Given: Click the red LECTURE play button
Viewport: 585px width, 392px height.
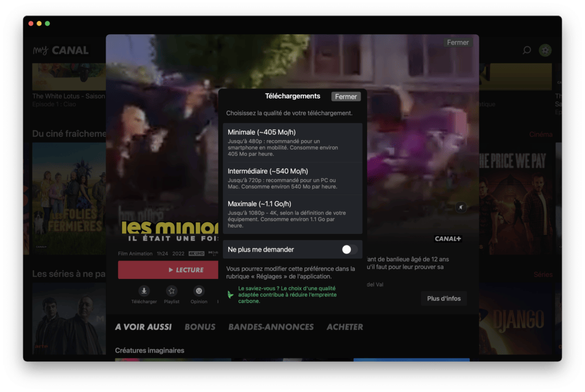Looking at the screenshot, I should pos(169,270).
